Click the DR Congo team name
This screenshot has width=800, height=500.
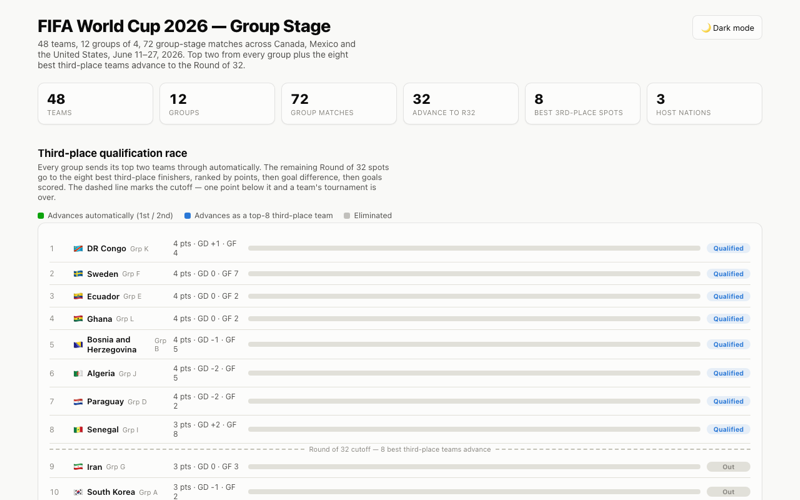pyautogui.click(x=107, y=248)
